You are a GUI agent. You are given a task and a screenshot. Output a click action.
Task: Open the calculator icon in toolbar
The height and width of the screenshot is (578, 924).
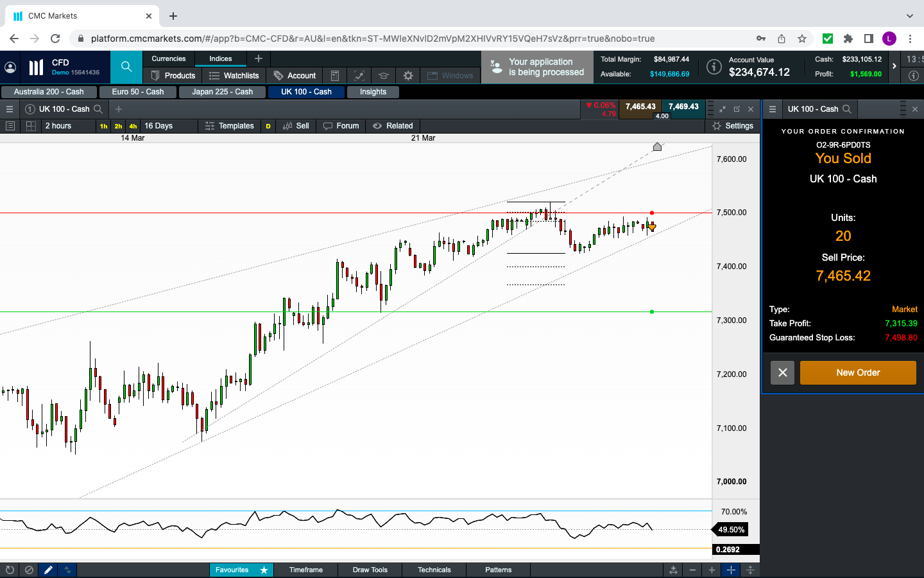tap(334, 76)
